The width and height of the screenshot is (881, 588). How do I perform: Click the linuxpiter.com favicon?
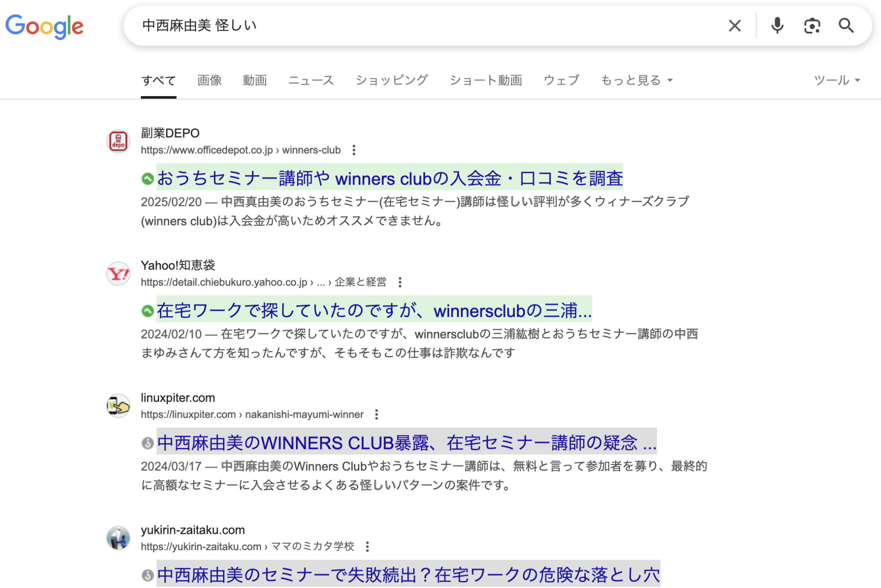[x=118, y=406]
